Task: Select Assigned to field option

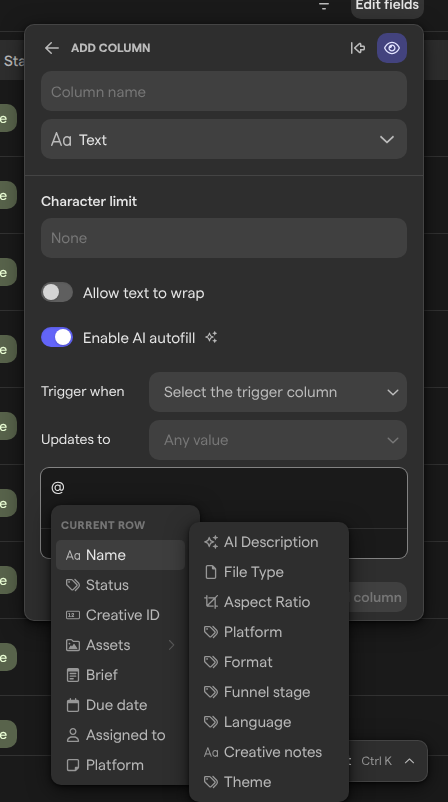Action: click(x=120, y=735)
